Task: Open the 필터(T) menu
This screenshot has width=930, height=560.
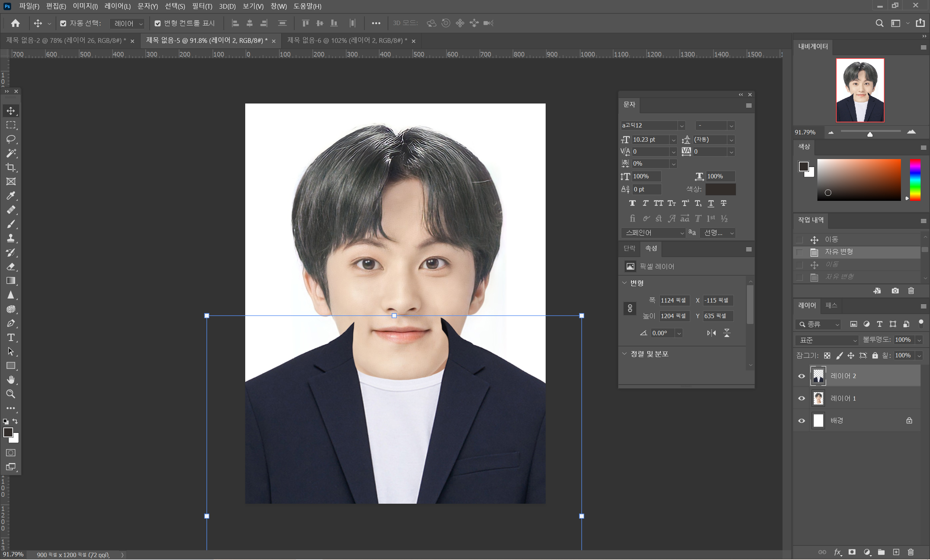Action: coord(202,6)
